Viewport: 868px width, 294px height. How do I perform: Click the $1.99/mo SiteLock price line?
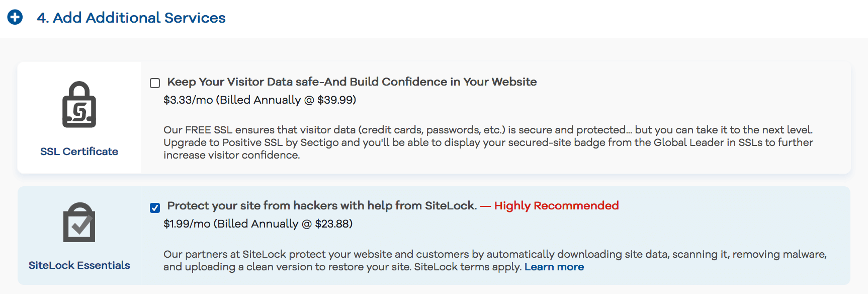[258, 224]
